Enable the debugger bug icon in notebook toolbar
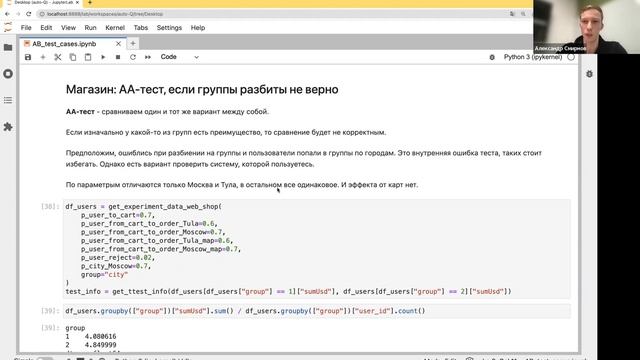The width and height of the screenshot is (640, 360). click(492, 58)
